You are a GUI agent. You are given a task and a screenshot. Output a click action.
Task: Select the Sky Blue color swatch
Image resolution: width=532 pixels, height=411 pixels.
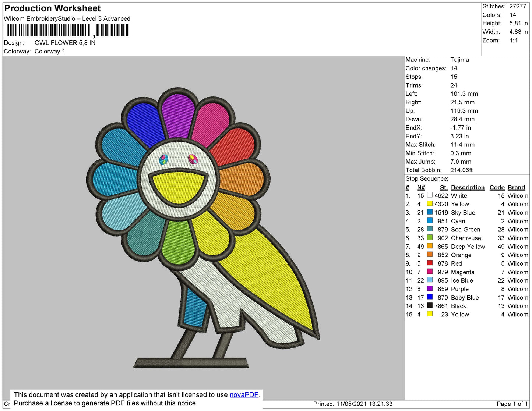430,212
